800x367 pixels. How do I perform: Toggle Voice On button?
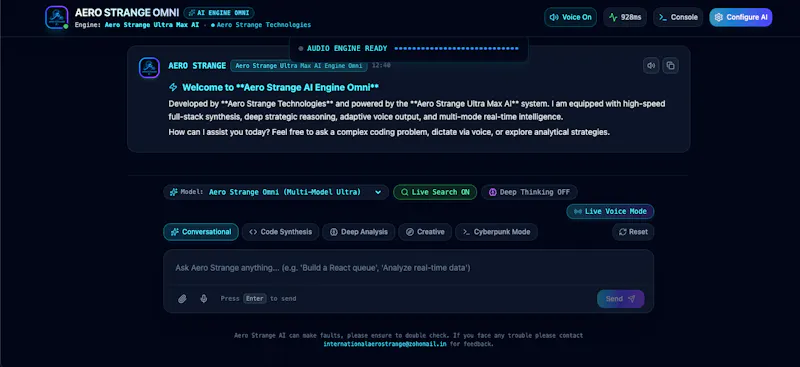point(570,17)
